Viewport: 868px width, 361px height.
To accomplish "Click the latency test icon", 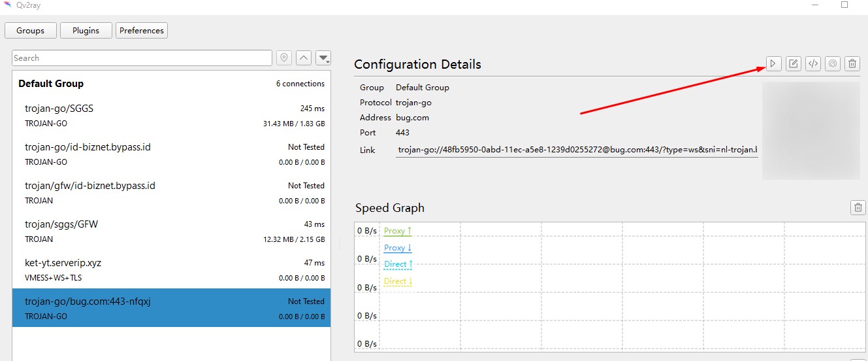I will 833,63.
